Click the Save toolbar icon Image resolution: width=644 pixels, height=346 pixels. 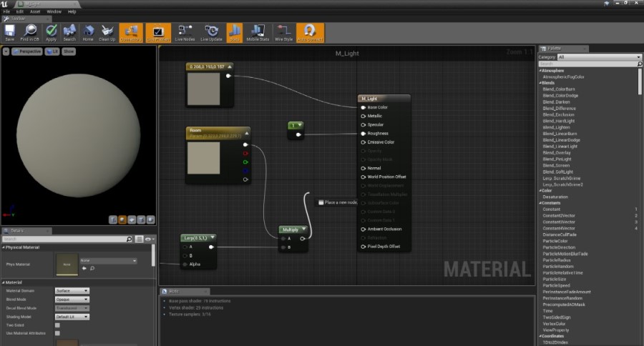point(9,31)
